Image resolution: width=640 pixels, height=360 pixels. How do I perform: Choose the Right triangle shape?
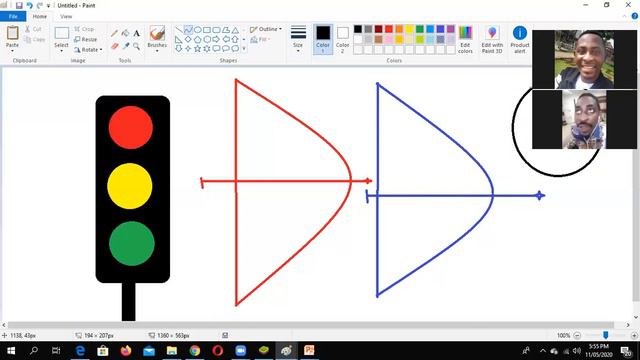[179, 40]
